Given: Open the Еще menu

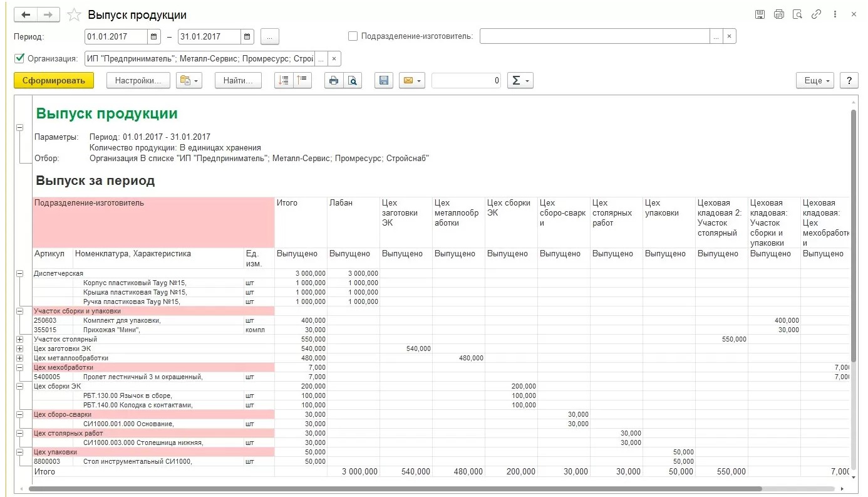Looking at the screenshot, I should [815, 80].
